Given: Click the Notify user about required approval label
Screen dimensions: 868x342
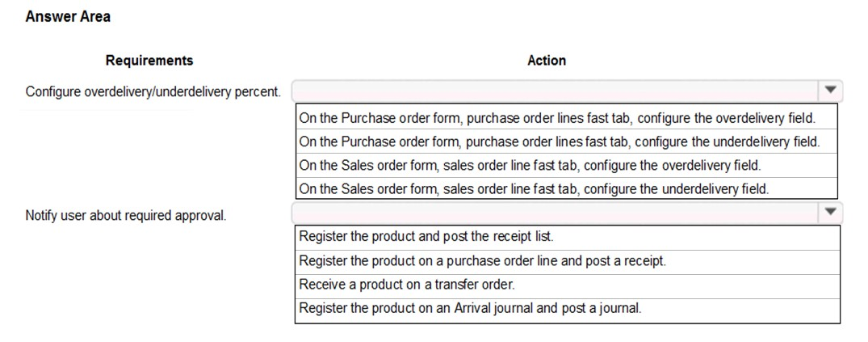Looking at the screenshot, I should 126,215.
